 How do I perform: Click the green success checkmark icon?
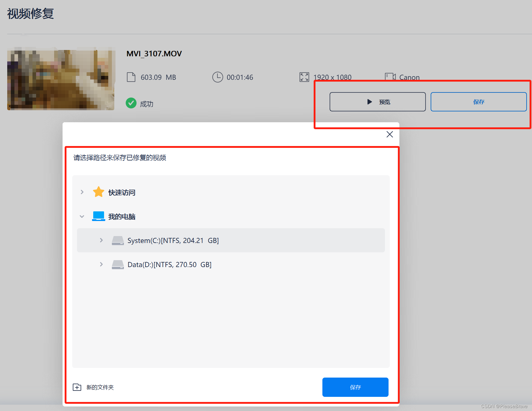[x=131, y=103]
